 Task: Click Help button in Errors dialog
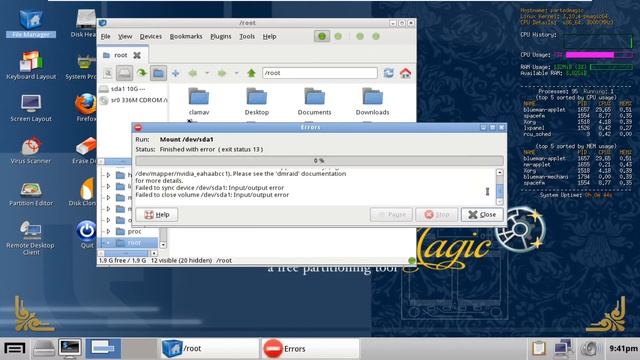coord(157,215)
